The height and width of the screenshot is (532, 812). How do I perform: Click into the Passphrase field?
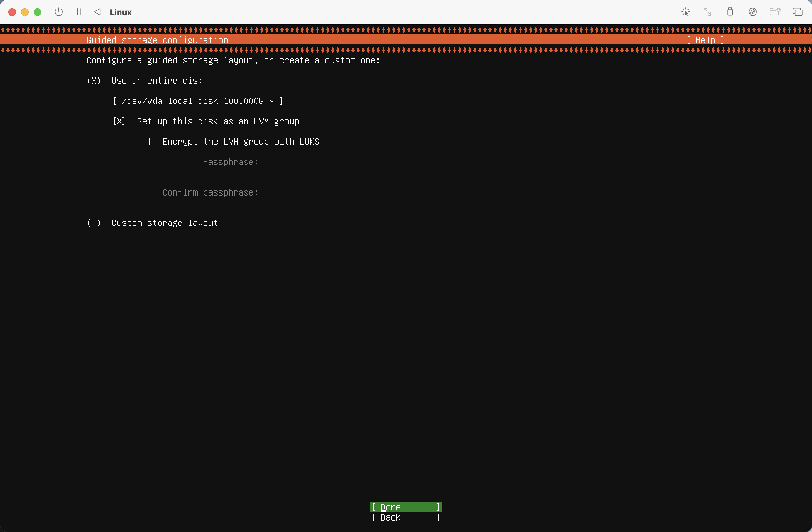(307, 162)
